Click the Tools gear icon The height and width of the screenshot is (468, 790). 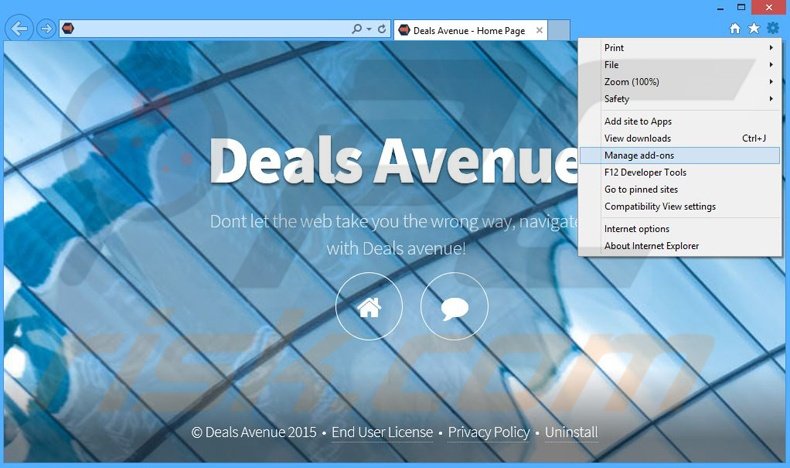[x=773, y=28]
